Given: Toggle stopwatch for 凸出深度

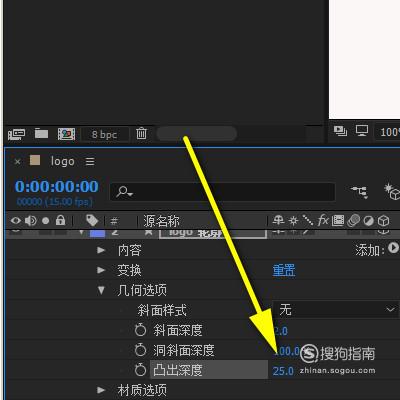Looking at the screenshot, I should click(140, 370).
